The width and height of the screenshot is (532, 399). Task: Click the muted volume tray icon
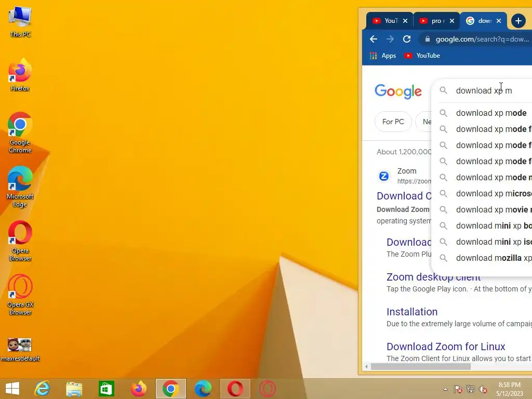click(483, 389)
